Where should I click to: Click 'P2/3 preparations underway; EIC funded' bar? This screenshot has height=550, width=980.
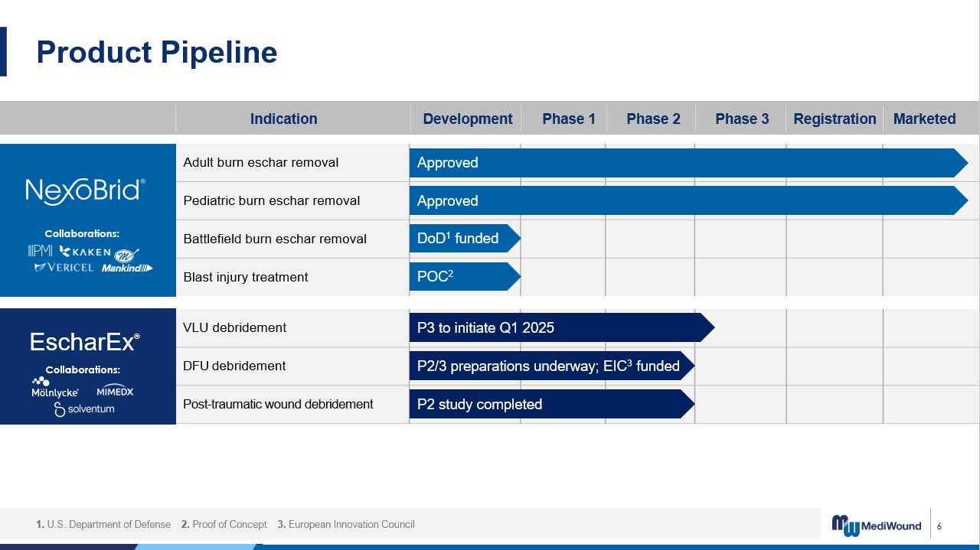coord(552,366)
